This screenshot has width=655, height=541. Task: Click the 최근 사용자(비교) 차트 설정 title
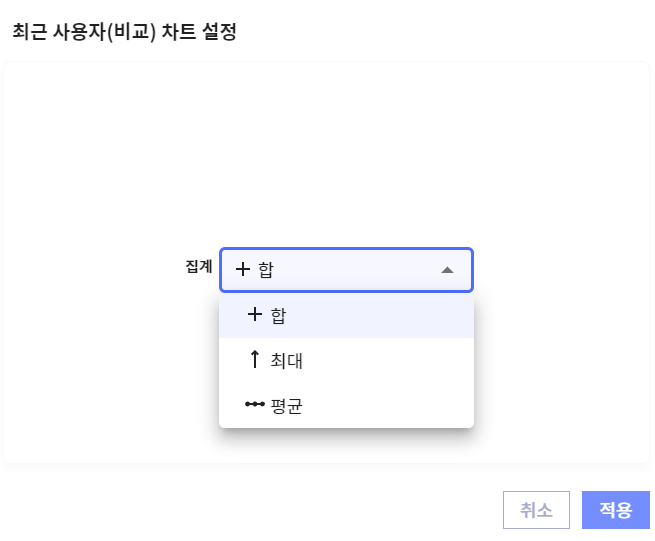click(x=124, y=32)
